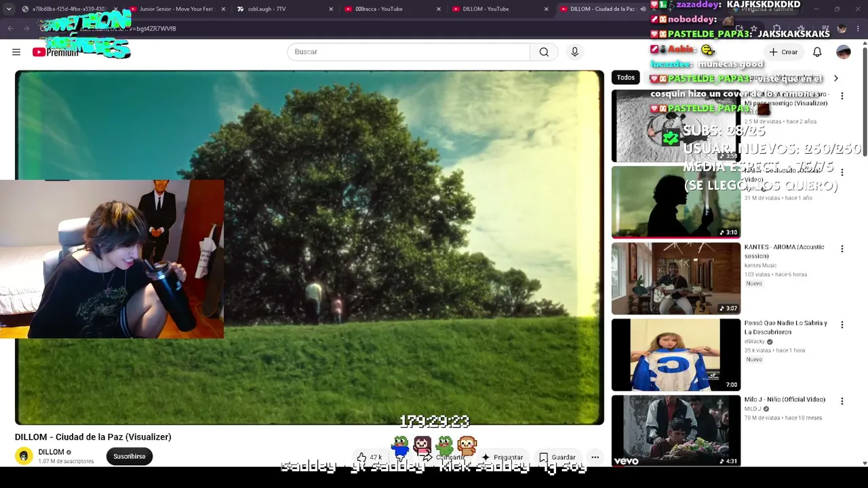Close the 008racca YouTube tab
868x488 pixels.
pos(439,9)
